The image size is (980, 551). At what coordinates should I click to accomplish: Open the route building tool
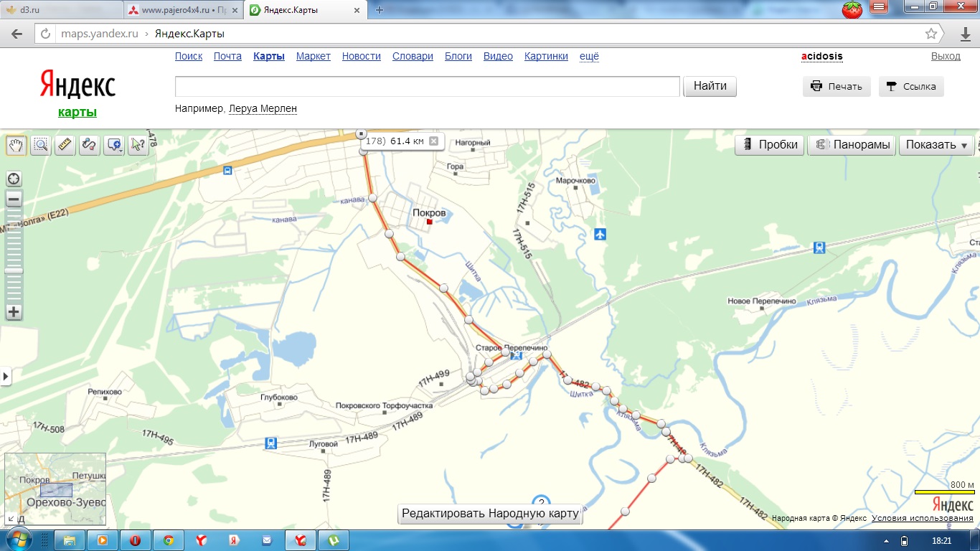point(89,145)
